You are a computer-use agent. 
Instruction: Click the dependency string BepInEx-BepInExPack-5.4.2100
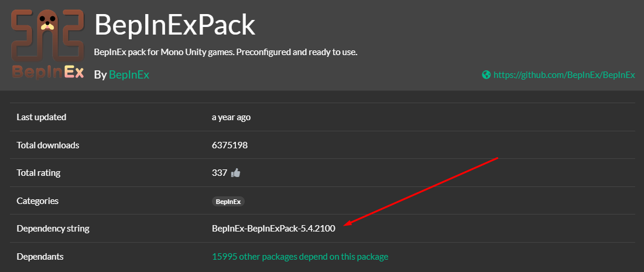(273, 229)
